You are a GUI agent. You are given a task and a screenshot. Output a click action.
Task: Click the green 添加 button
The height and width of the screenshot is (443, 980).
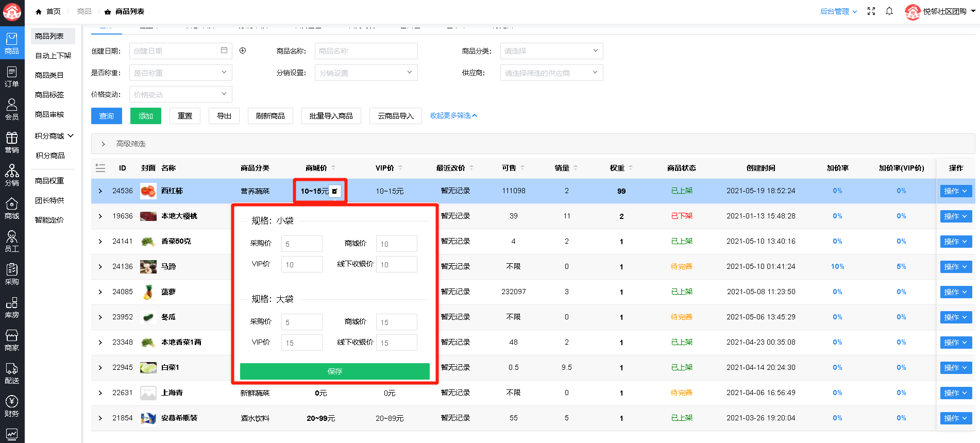point(146,116)
